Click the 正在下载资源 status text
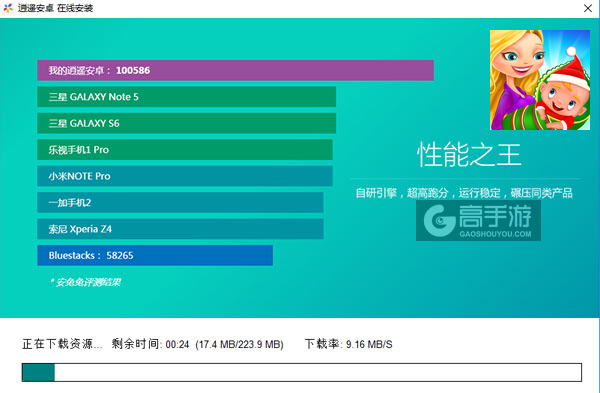This screenshot has height=393, width=600. [62, 344]
